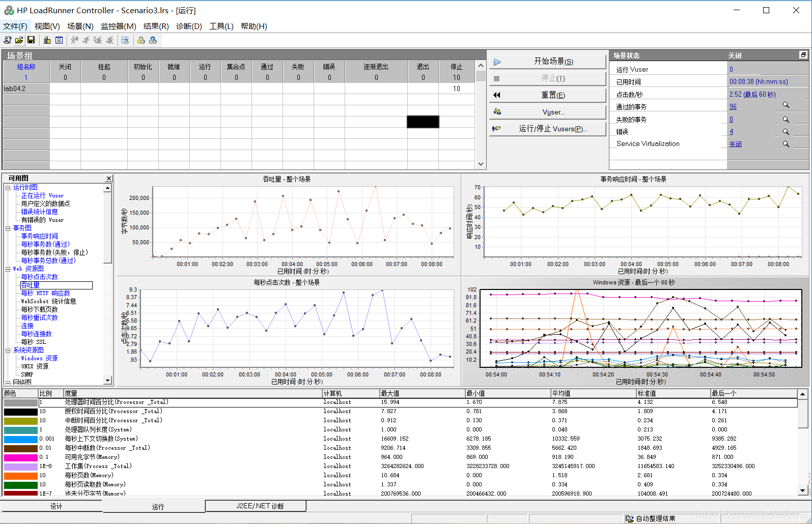Viewport: 812px width, 524px height.
Task: Click the magnifier next to 错误
Action: point(786,132)
